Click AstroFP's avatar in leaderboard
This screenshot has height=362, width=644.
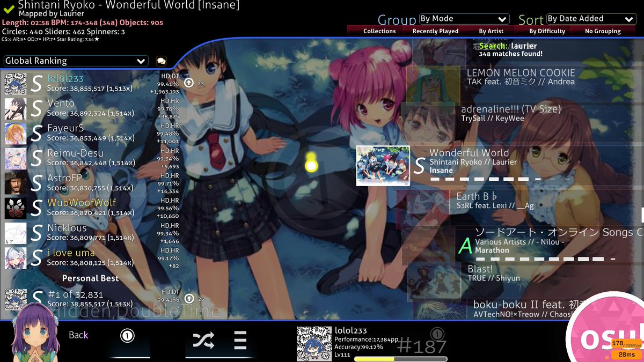(16, 183)
